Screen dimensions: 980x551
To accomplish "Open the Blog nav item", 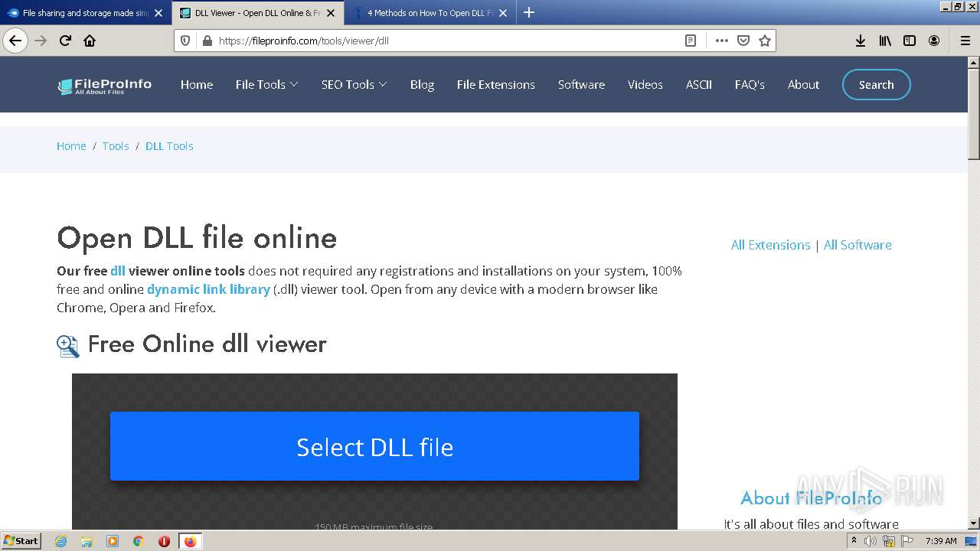I will (422, 84).
